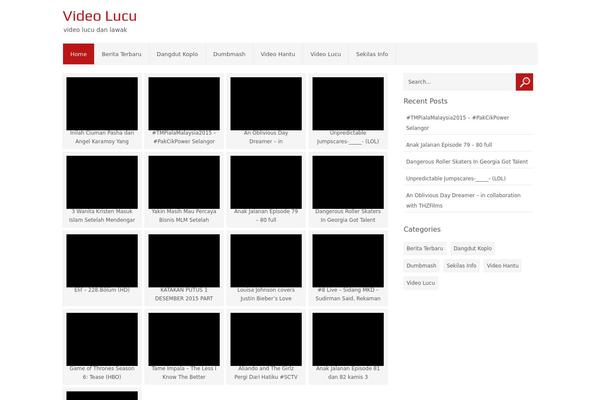
Task: Open Sekilas Info in navigation bar
Action: click(372, 54)
